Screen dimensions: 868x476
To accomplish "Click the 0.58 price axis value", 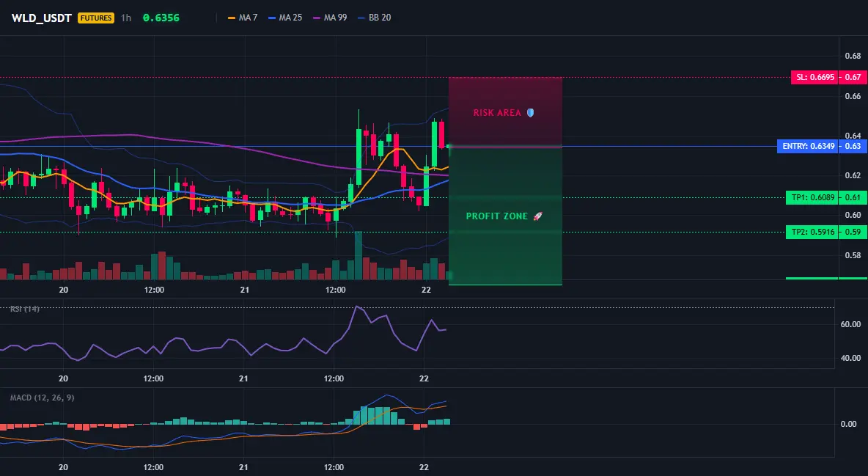I will point(853,255).
